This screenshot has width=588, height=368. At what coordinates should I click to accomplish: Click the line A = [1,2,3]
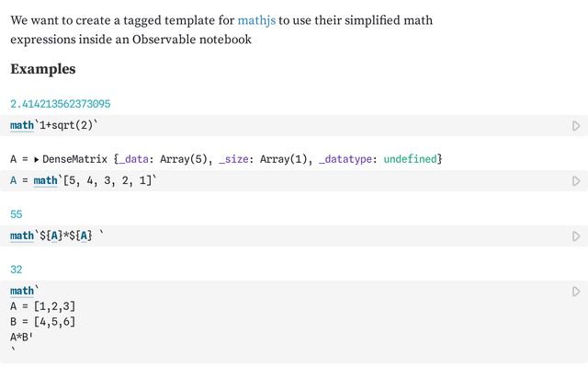tap(43, 306)
